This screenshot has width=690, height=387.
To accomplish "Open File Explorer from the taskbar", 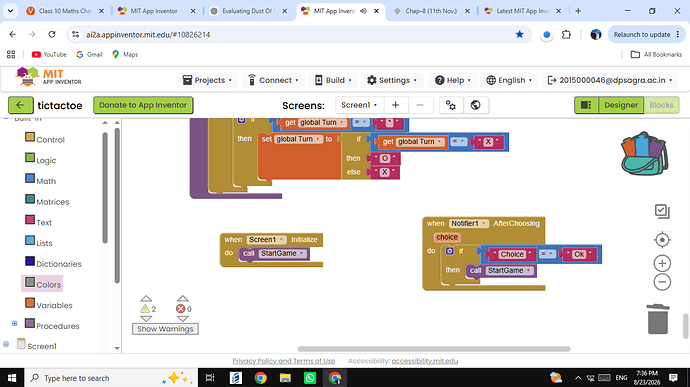I will pyautogui.click(x=285, y=378).
